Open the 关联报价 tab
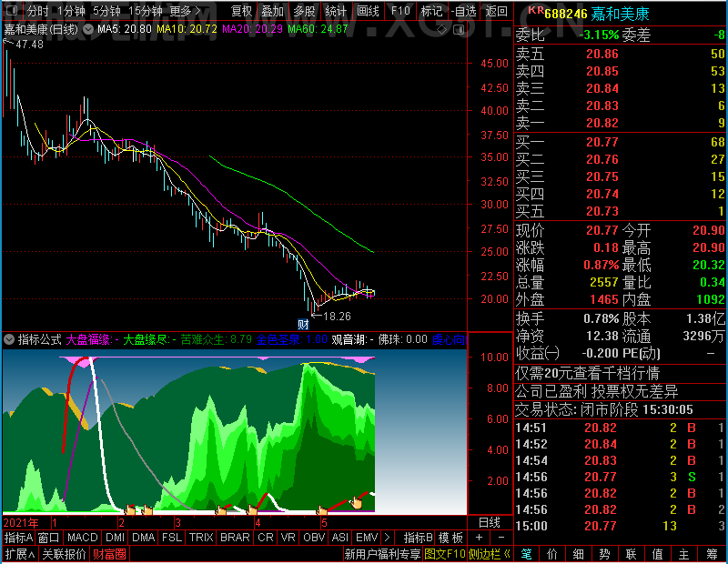 tap(64, 554)
